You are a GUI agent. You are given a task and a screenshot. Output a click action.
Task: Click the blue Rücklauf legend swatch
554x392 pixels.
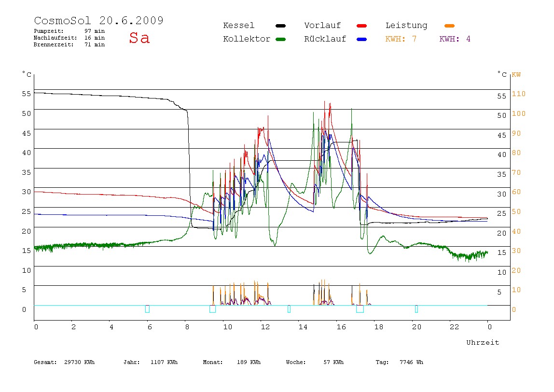point(362,39)
